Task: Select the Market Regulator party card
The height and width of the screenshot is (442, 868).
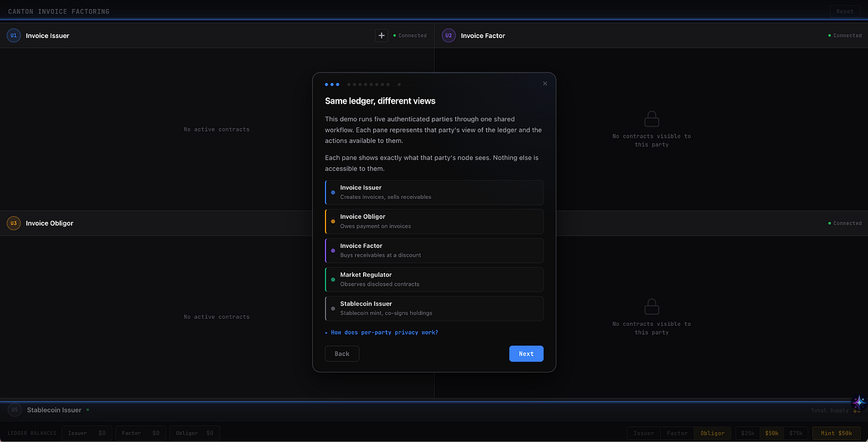Action: pyautogui.click(x=434, y=279)
